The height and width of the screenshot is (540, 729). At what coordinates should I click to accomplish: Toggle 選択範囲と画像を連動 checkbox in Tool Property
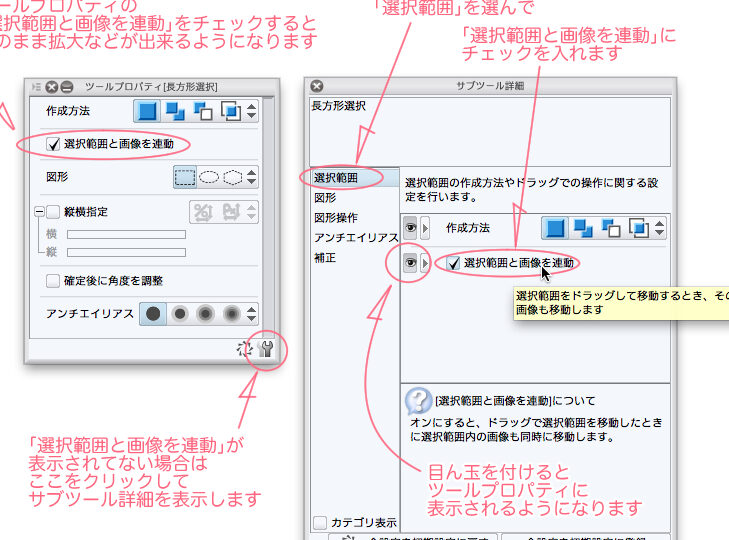tap(53, 144)
